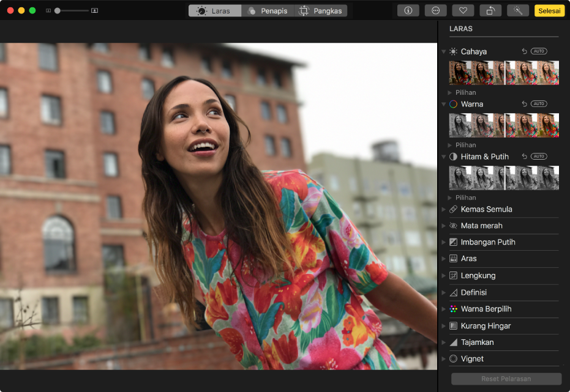Image resolution: width=570 pixels, height=392 pixels.
Task: Switch to the Pangkas tab
Action: (321, 11)
